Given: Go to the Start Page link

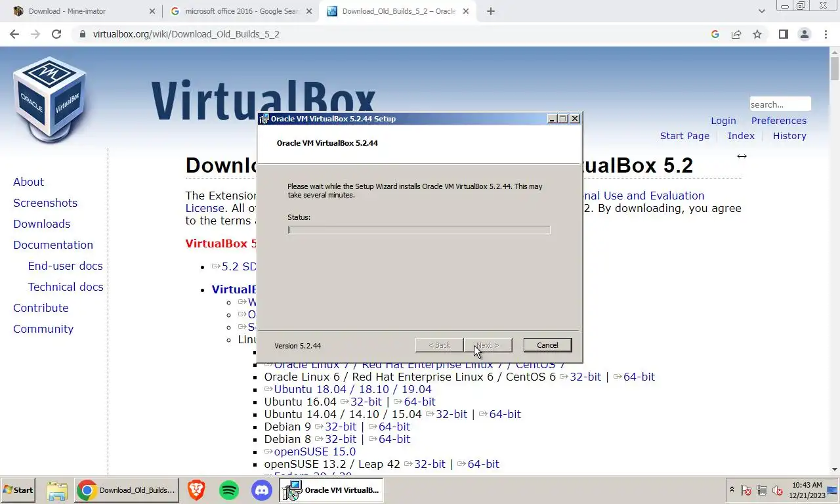Looking at the screenshot, I should coord(684,136).
